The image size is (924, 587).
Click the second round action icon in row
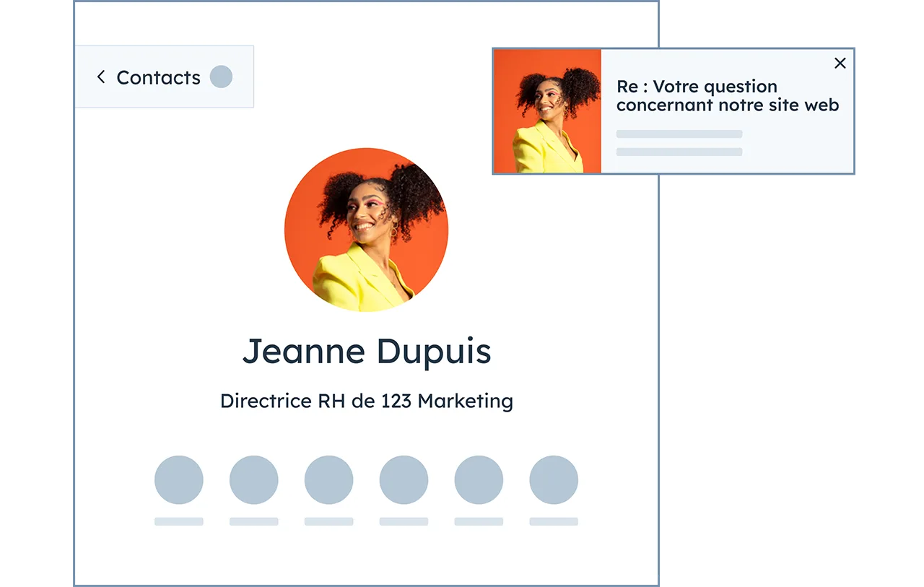pos(253,479)
